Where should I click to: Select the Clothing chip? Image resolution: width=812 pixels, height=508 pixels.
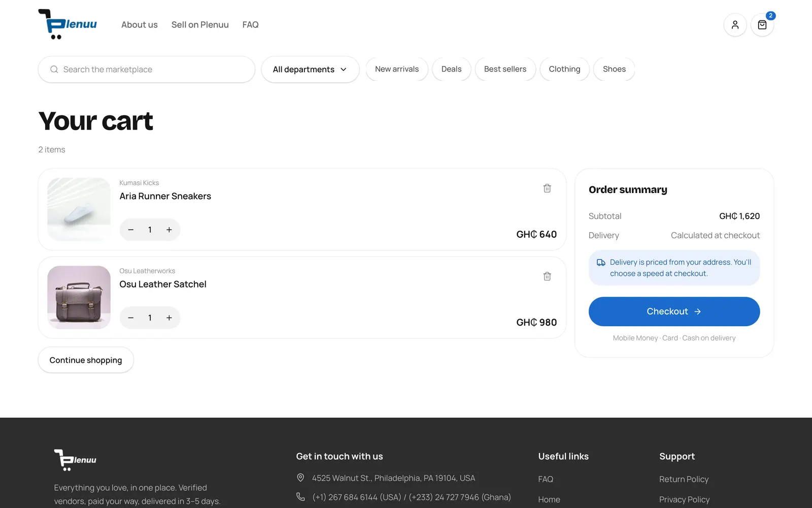[x=564, y=69]
